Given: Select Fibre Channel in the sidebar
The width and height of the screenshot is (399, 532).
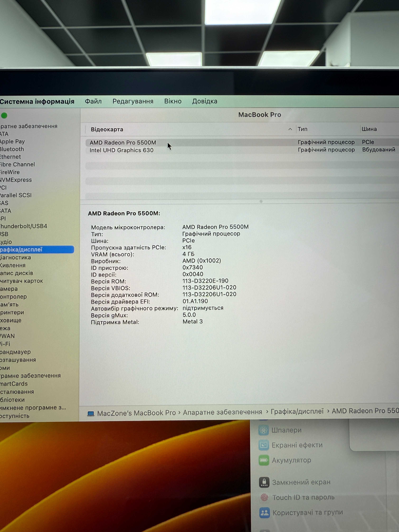Looking at the screenshot, I should point(17,165).
